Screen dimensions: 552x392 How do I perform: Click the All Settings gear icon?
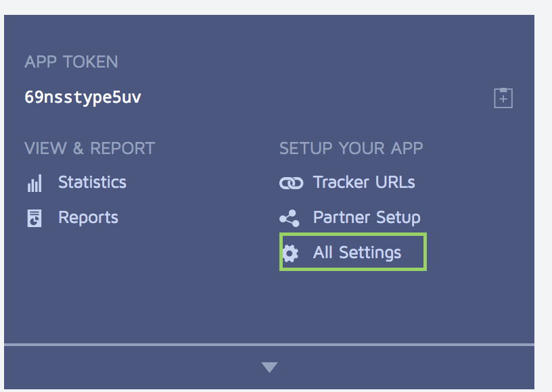290,253
